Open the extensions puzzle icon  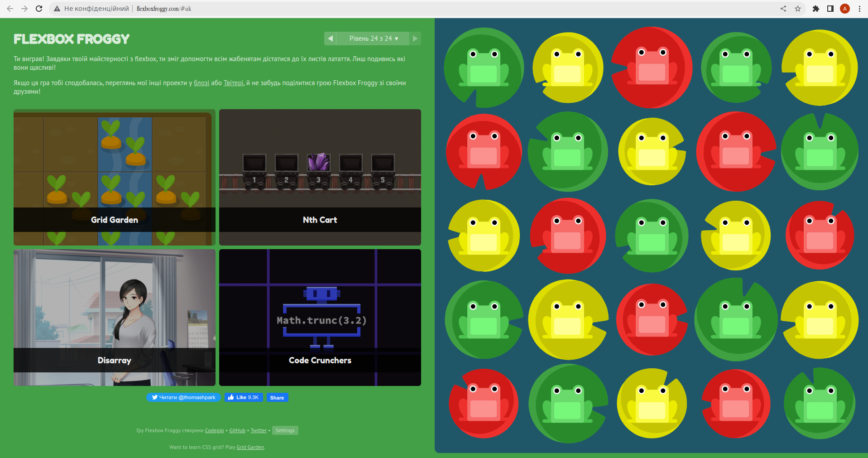pos(816,9)
